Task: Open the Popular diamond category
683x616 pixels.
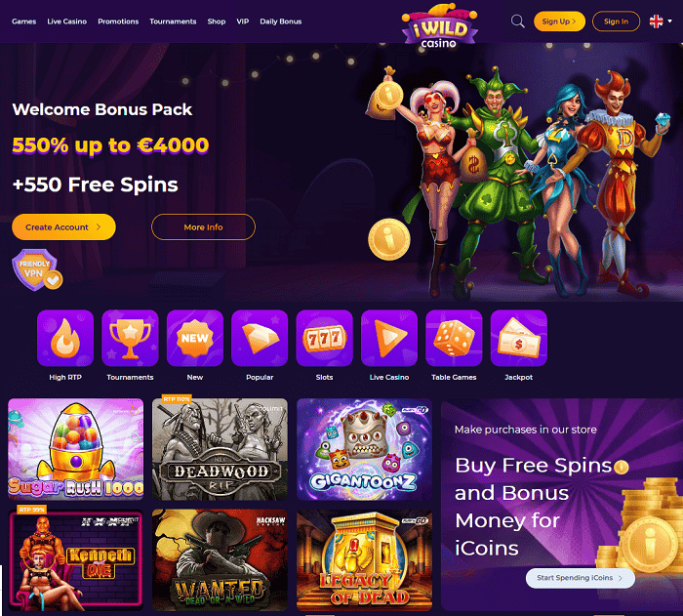Action: click(x=260, y=338)
